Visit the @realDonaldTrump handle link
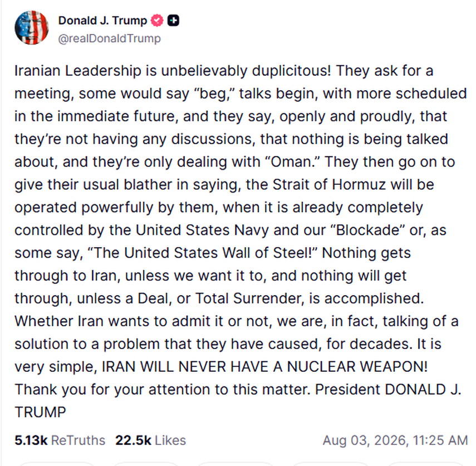This screenshot has height=466, width=476. [109, 38]
